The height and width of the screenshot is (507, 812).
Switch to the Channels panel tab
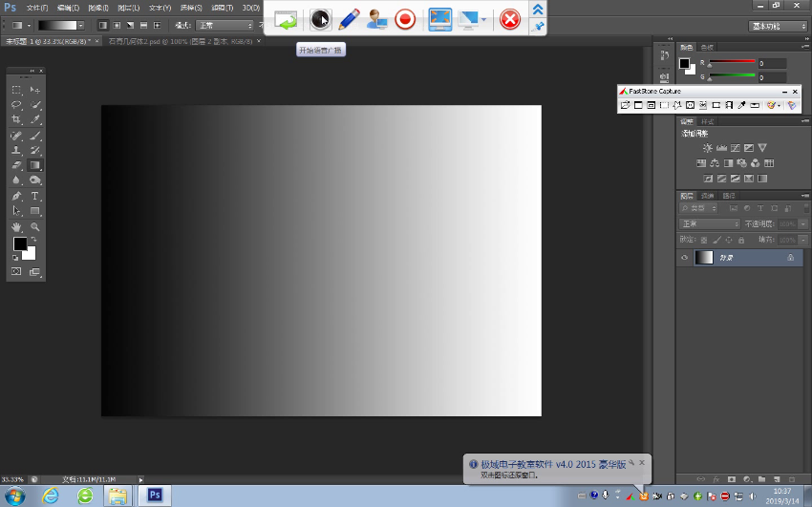click(x=707, y=196)
